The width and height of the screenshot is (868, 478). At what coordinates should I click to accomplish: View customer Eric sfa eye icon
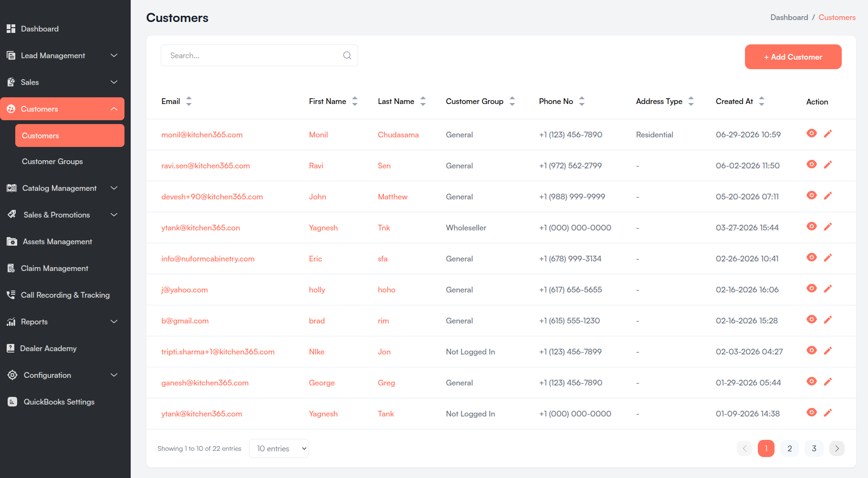coord(812,257)
